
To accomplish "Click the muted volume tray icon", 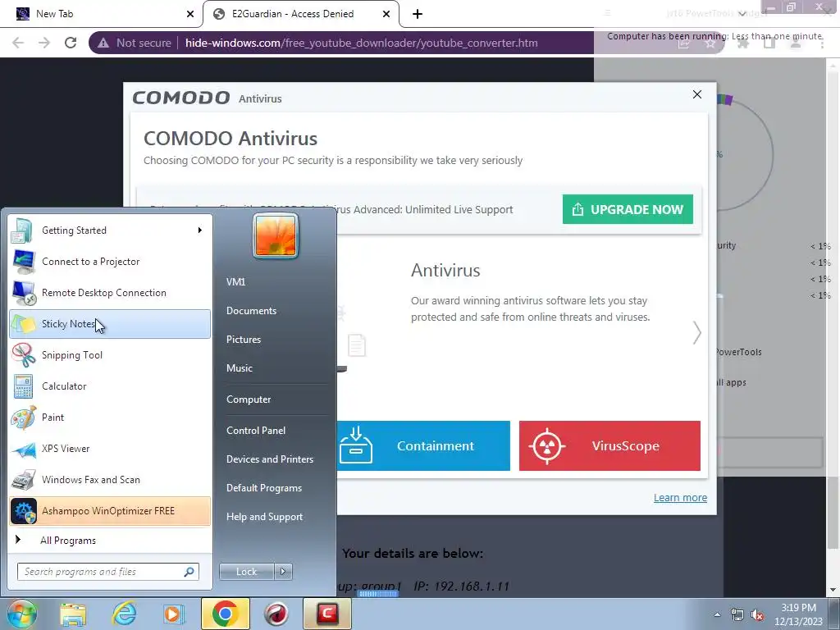I will [x=757, y=615].
